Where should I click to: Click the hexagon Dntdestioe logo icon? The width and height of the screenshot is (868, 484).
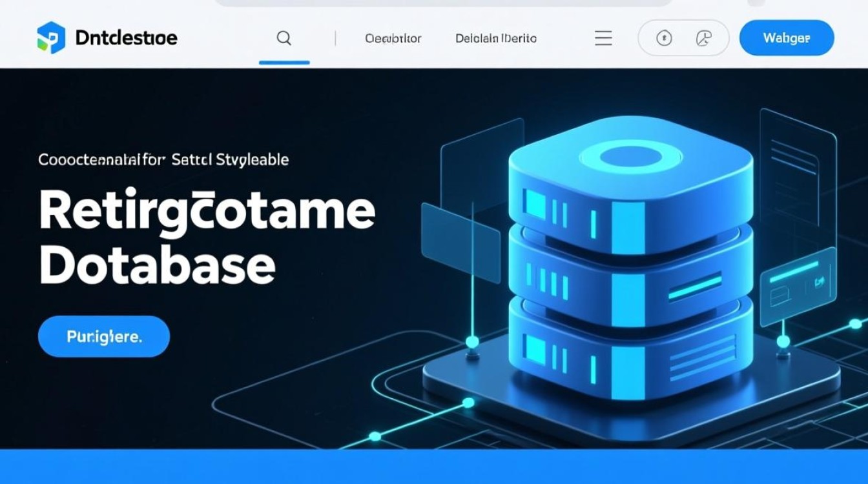click(51, 37)
